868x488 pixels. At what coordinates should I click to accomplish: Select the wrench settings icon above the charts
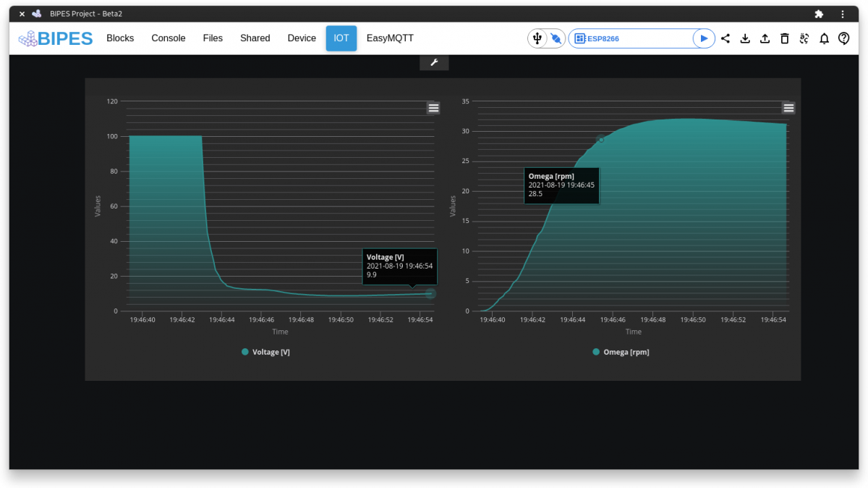pyautogui.click(x=434, y=62)
